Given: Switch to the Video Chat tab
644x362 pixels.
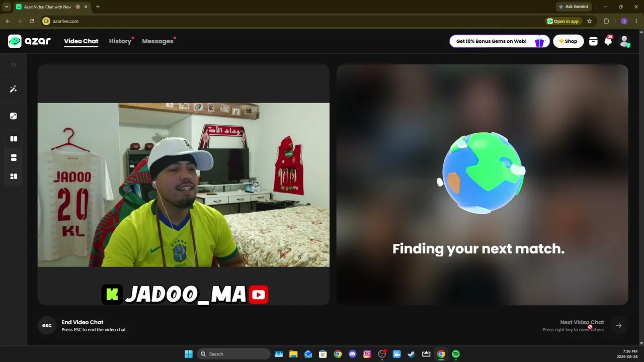Looking at the screenshot, I should 81,41.
